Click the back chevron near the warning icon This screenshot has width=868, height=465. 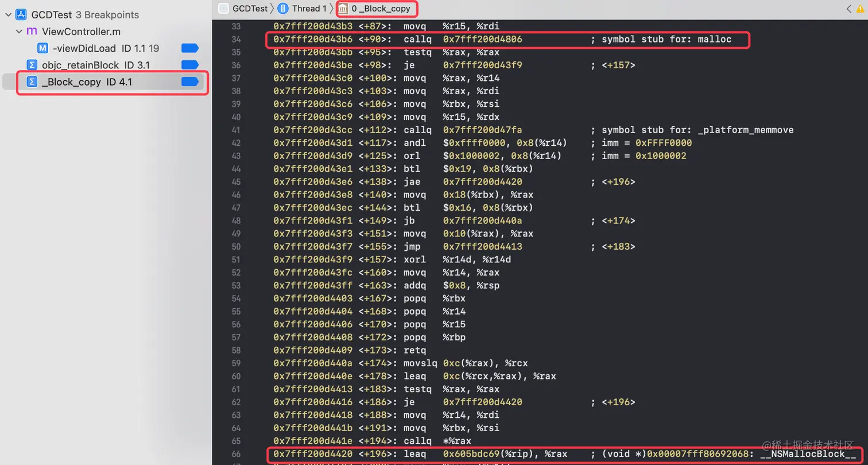click(x=848, y=9)
